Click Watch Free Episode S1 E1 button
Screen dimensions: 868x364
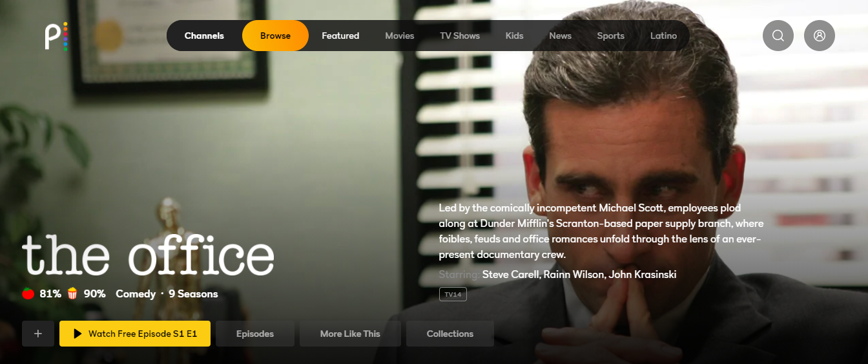pos(135,334)
